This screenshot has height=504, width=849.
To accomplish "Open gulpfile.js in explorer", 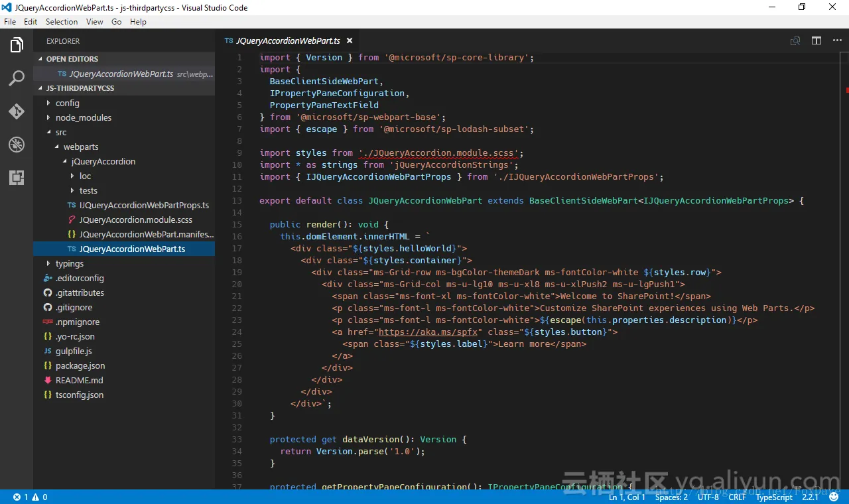I will 124,351.
